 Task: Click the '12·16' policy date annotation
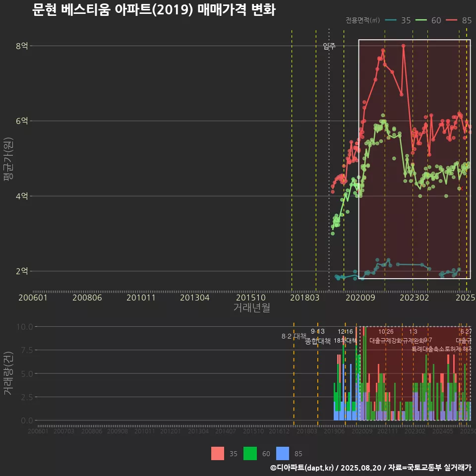pyautogui.click(x=346, y=332)
